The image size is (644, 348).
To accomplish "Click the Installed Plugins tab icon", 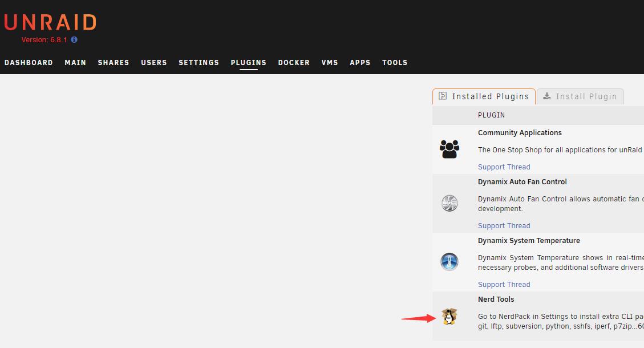I will 442,96.
